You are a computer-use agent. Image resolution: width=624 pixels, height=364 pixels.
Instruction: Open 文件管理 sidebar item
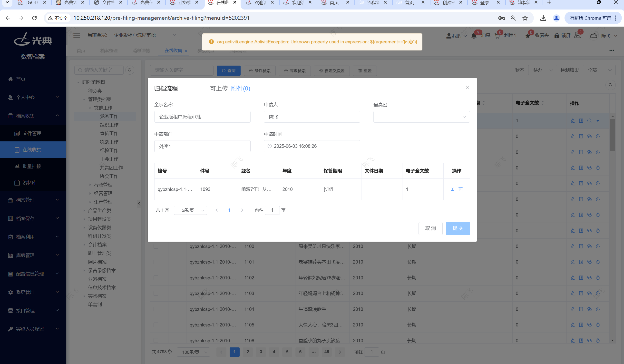coord(33,133)
